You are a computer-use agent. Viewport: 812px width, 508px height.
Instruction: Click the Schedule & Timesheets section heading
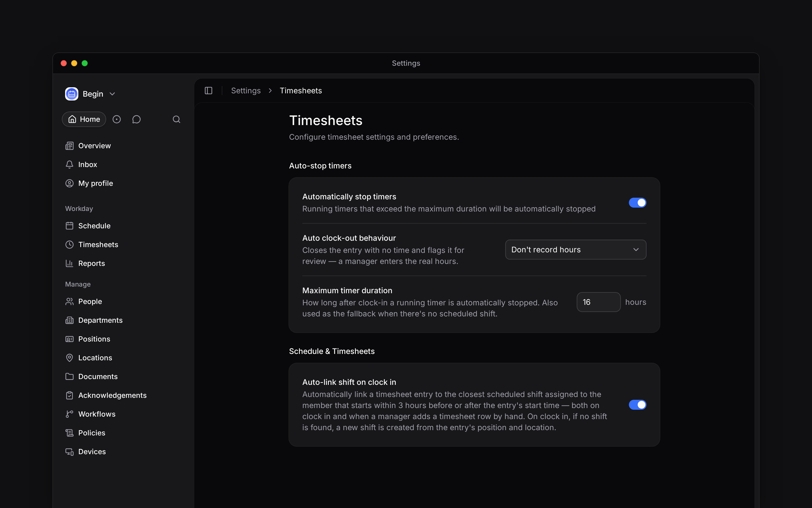click(332, 351)
